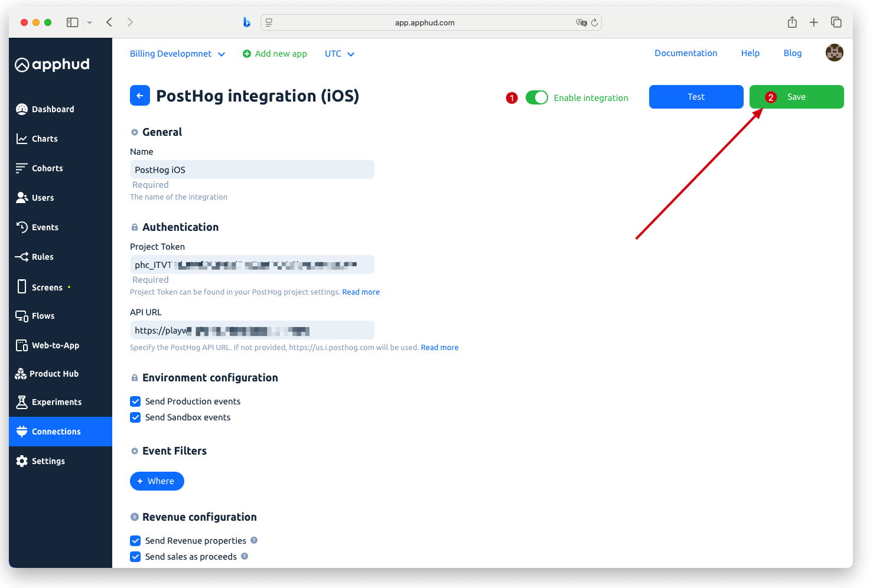This screenshot has height=588, width=873.
Task: Open the Safari sidebar options chevron
Action: tap(90, 22)
